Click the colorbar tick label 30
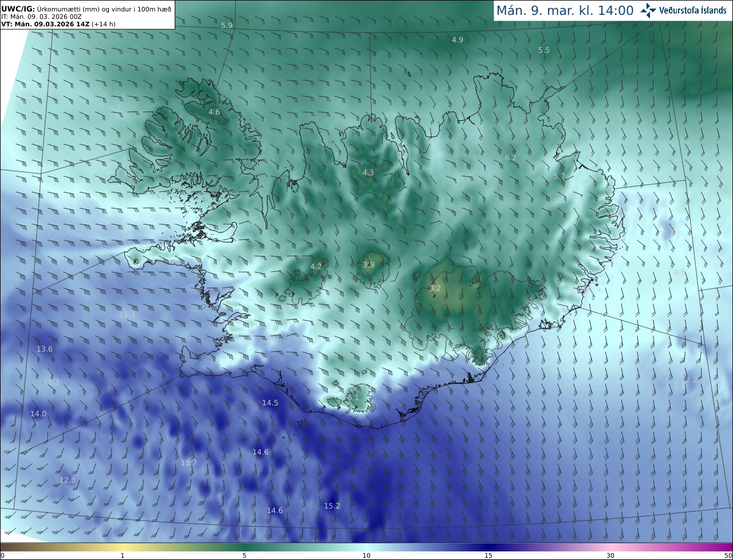733x560 pixels. tap(610, 555)
